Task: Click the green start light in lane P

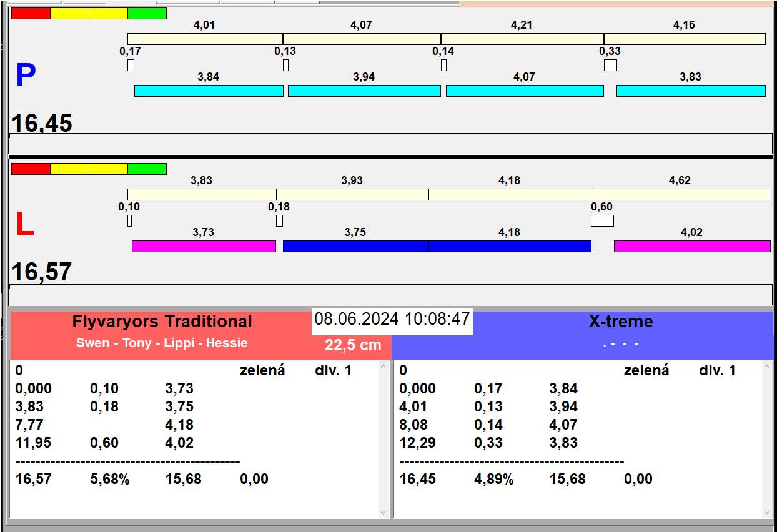Action: pyautogui.click(x=147, y=14)
